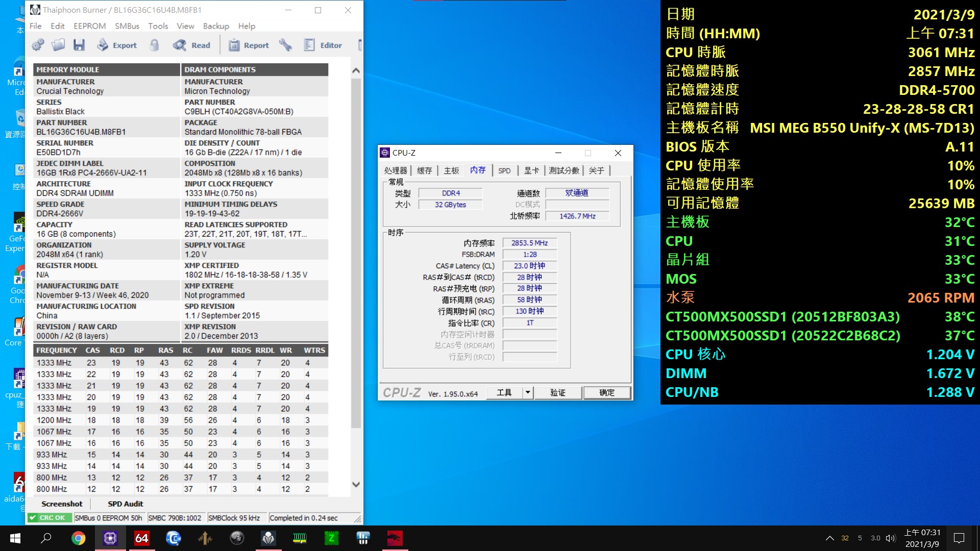This screenshot has width=980, height=551.
Task: Click the gold arrow taskbar icon
Action: [205, 538]
